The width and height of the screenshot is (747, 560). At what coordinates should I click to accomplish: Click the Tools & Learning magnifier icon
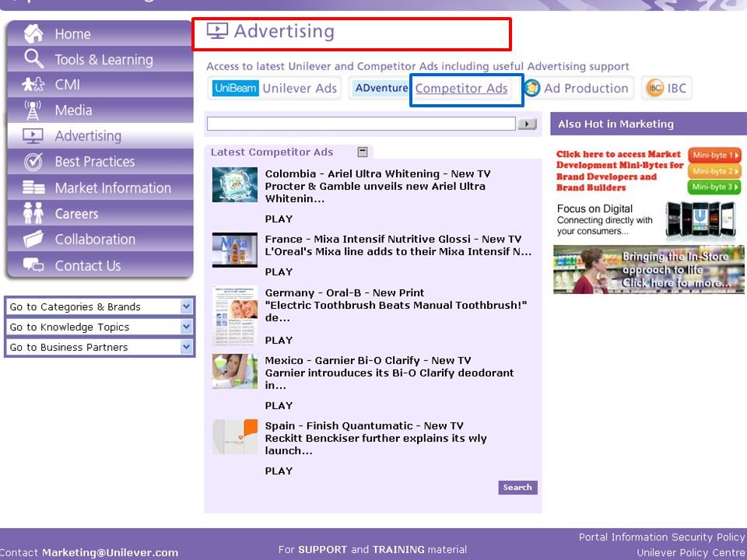33,58
